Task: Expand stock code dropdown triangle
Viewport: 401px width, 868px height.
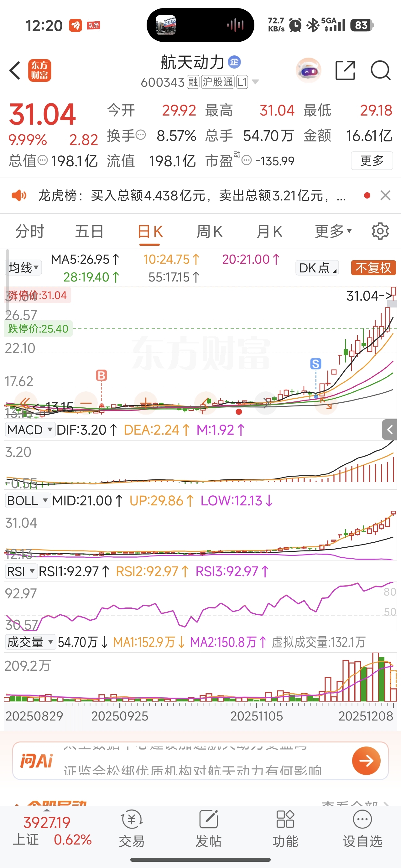Action: coord(255,82)
